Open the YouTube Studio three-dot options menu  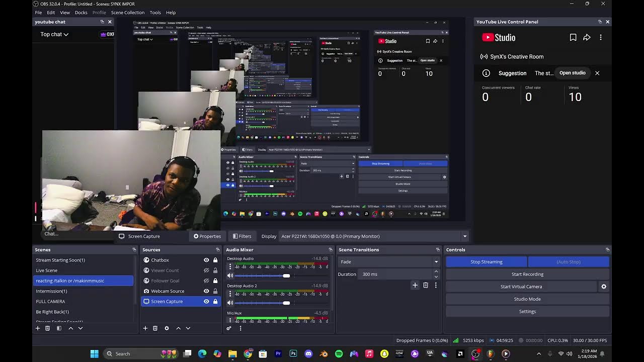coord(601,38)
